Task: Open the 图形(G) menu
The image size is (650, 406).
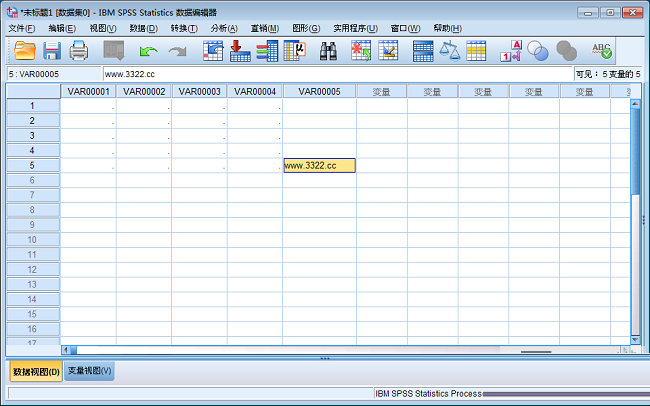Action: point(306,28)
